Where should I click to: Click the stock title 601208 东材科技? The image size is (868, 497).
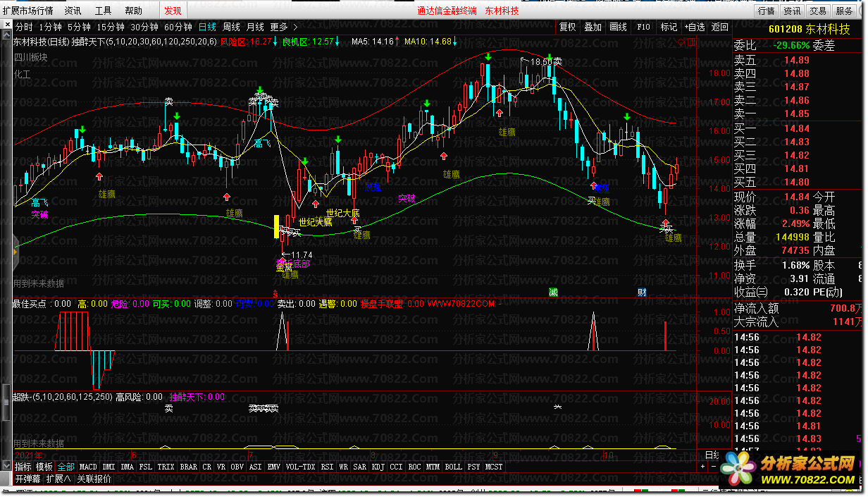click(x=809, y=29)
